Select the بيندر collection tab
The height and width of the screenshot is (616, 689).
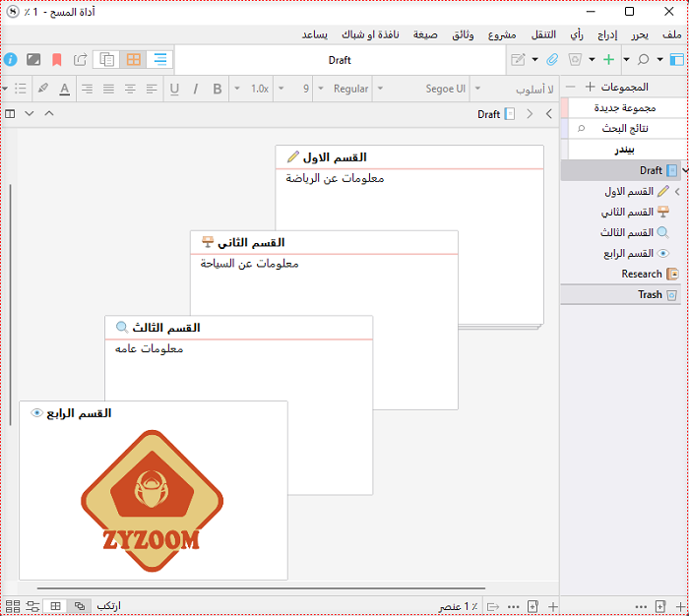pyautogui.click(x=625, y=150)
